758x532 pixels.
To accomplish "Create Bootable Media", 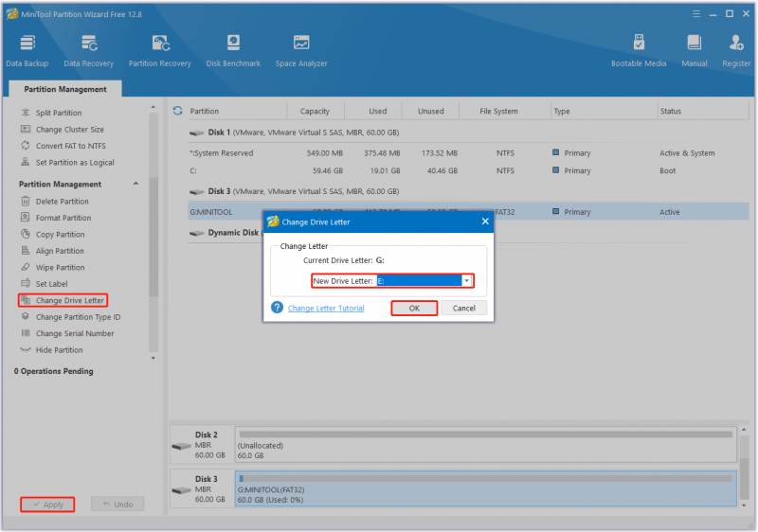I will pyautogui.click(x=639, y=50).
